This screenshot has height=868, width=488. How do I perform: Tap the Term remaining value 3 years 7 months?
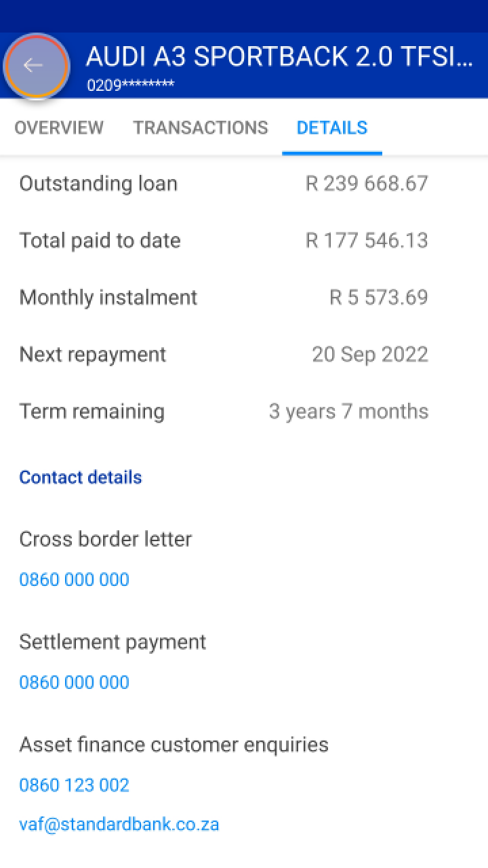pos(348,412)
